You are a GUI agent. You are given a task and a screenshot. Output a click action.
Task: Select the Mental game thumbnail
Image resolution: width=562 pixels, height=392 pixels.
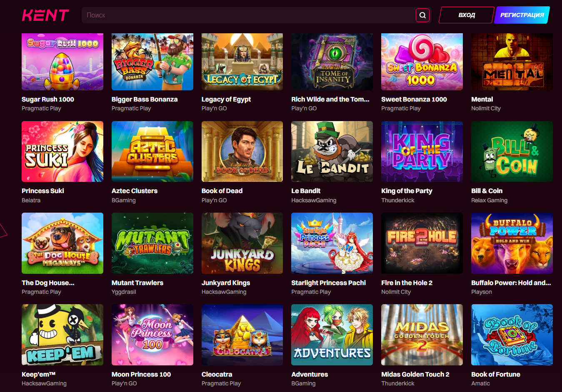[512, 62]
